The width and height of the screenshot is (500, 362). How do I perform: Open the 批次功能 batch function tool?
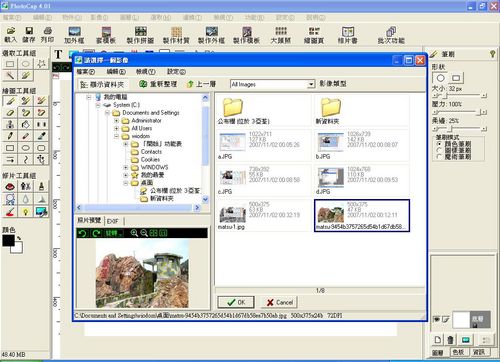pos(391,35)
